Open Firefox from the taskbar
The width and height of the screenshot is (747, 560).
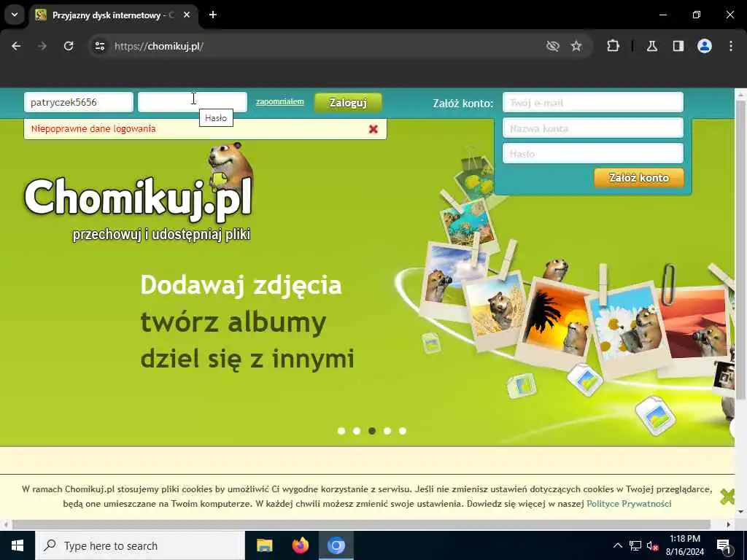click(x=300, y=545)
